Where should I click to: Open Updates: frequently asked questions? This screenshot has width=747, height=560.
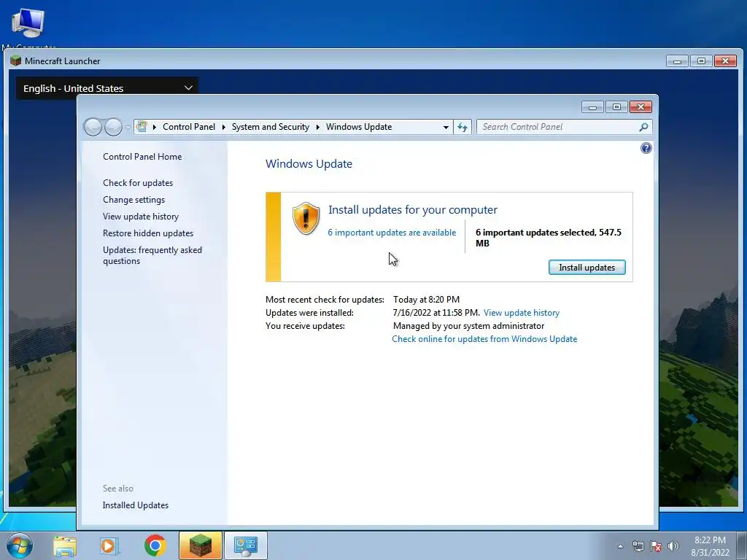point(152,255)
